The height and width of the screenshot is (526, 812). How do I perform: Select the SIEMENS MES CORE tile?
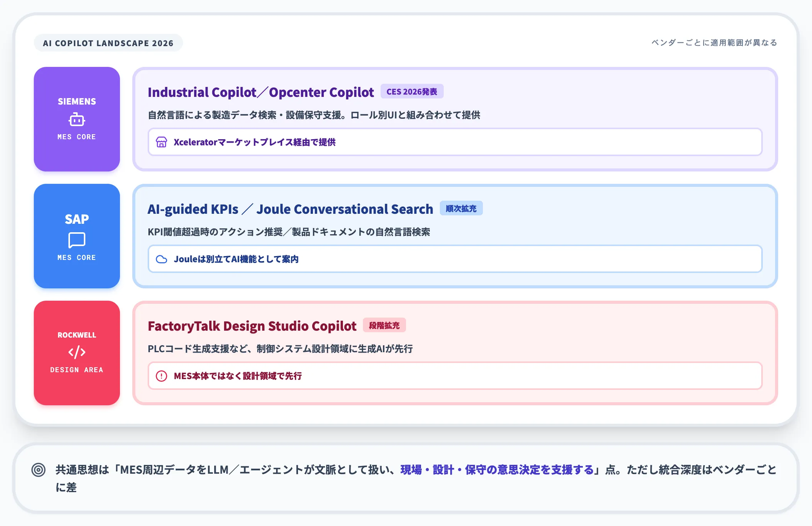[77, 119]
